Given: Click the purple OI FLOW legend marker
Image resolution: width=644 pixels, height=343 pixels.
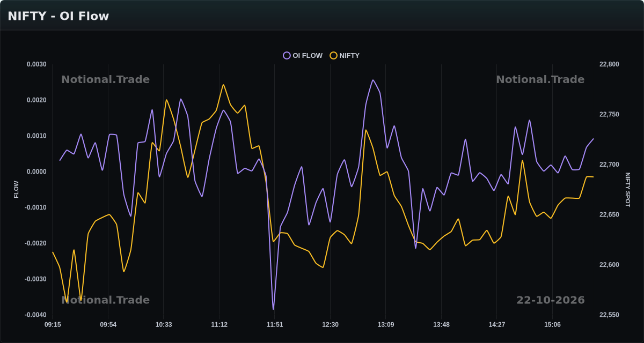Looking at the screenshot, I should click(287, 55).
